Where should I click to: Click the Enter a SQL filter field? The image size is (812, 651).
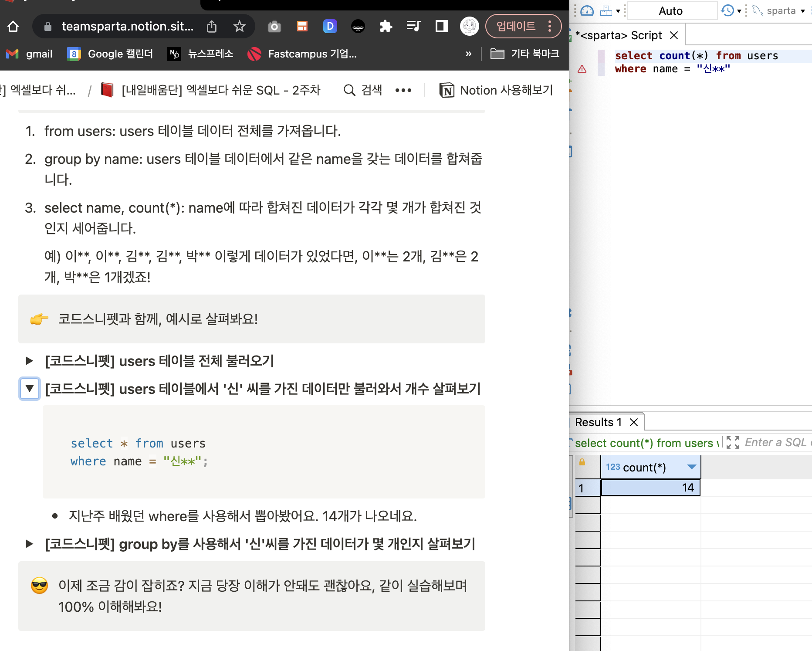tap(778, 443)
